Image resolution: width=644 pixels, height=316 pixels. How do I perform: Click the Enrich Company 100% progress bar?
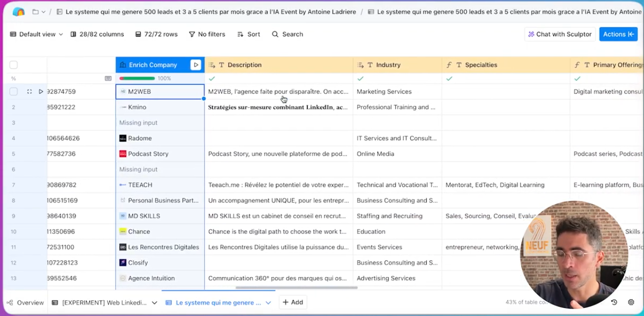coord(137,78)
